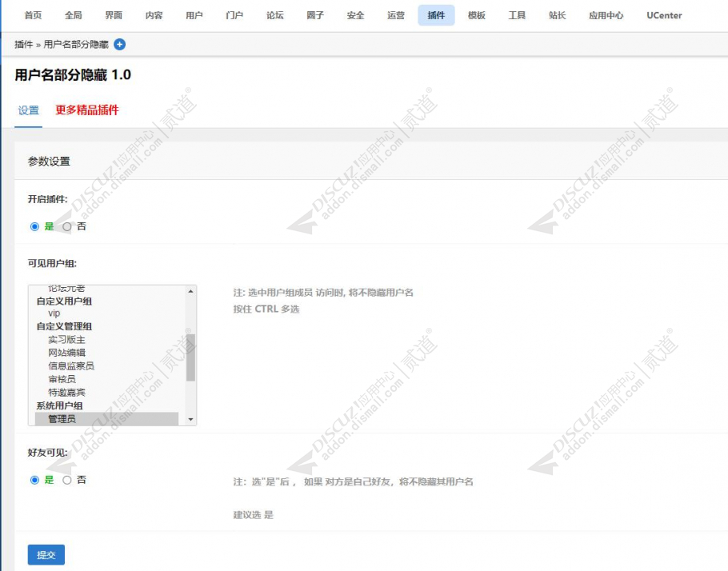This screenshot has height=571, width=728.
Task: Open the 应用中心 menu
Action: pos(606,15)
